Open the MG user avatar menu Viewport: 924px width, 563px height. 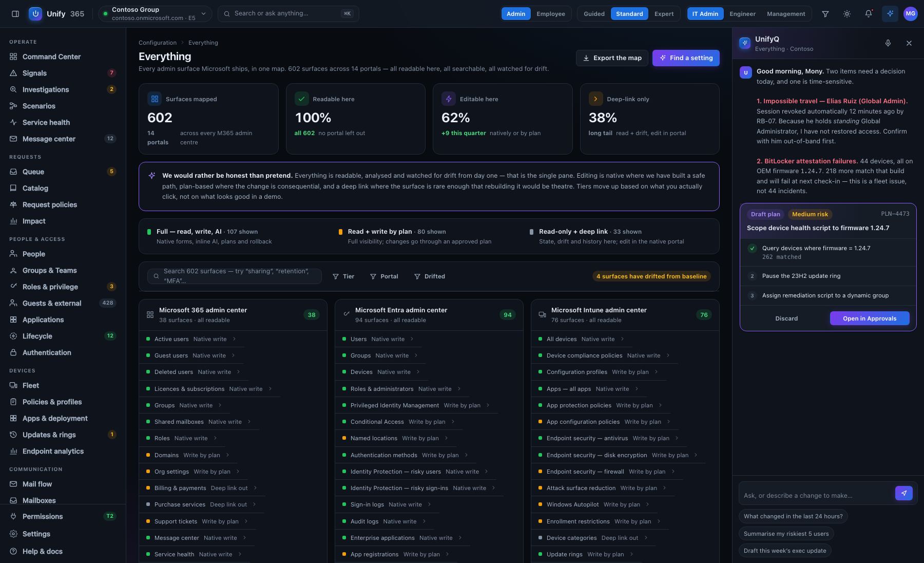(911, 14)
